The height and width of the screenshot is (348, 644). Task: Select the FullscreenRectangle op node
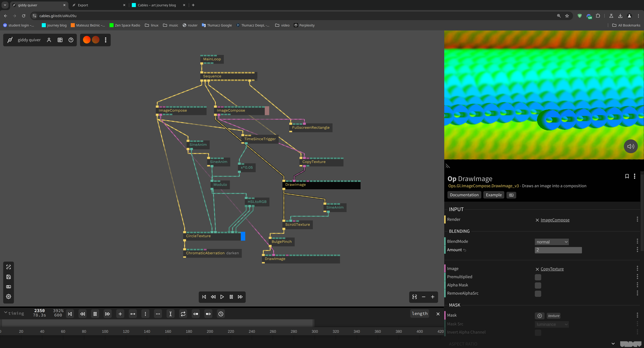pos(311,128)
